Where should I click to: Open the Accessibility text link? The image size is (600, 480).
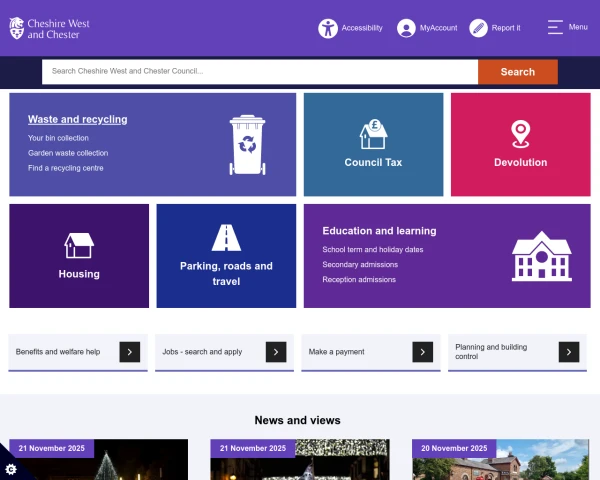[362, 28]
